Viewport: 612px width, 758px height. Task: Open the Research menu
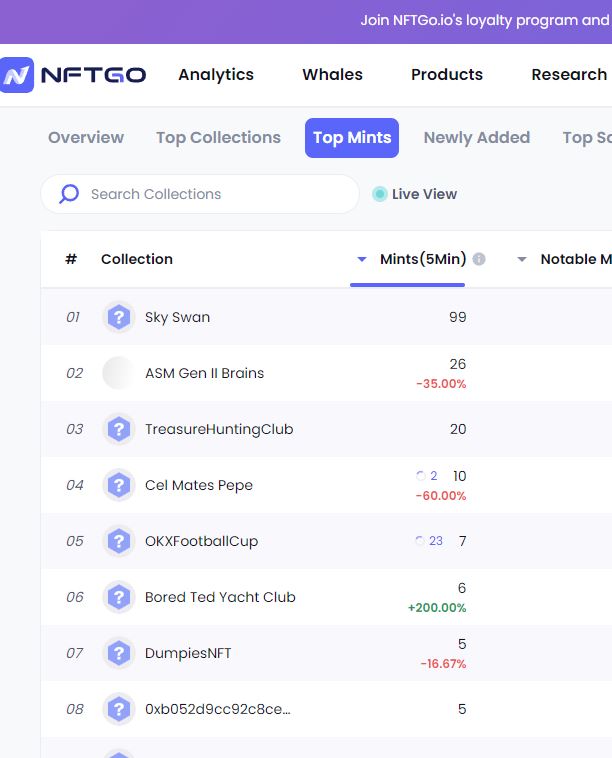[569, 74]
